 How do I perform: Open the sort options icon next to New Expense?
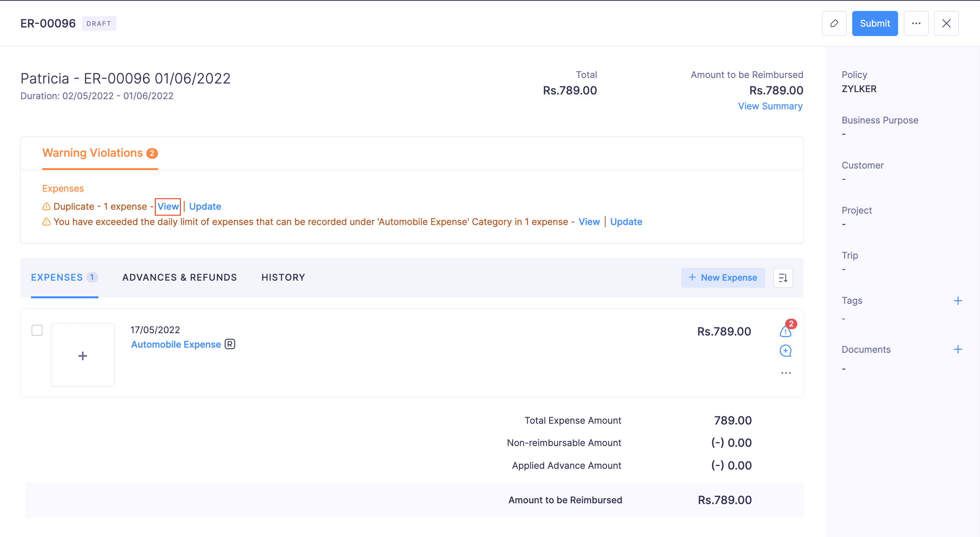[x=783, y=277]
